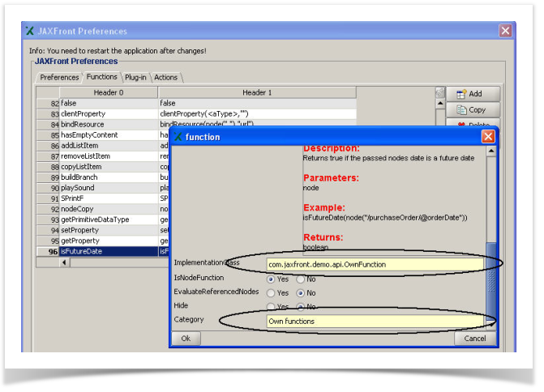Click the Copy button icon
The height and width of the screenshot is (392, 544).
coord(460,109)
